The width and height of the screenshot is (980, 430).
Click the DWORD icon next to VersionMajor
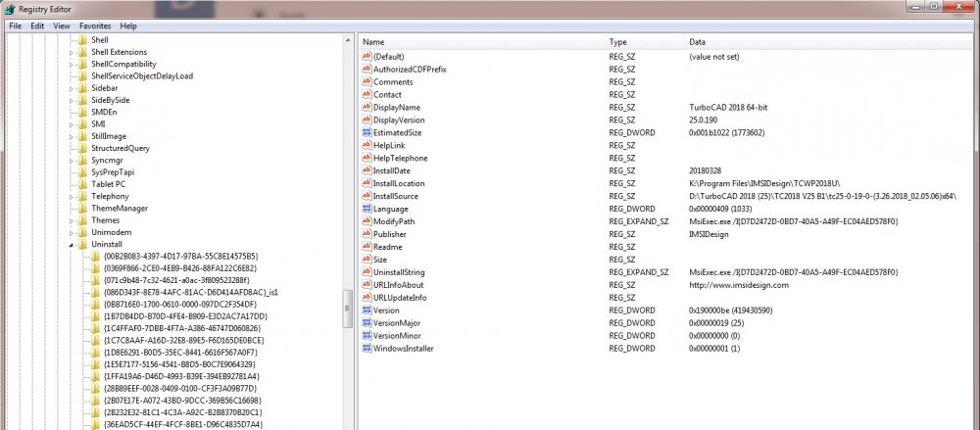coord(367,323)
